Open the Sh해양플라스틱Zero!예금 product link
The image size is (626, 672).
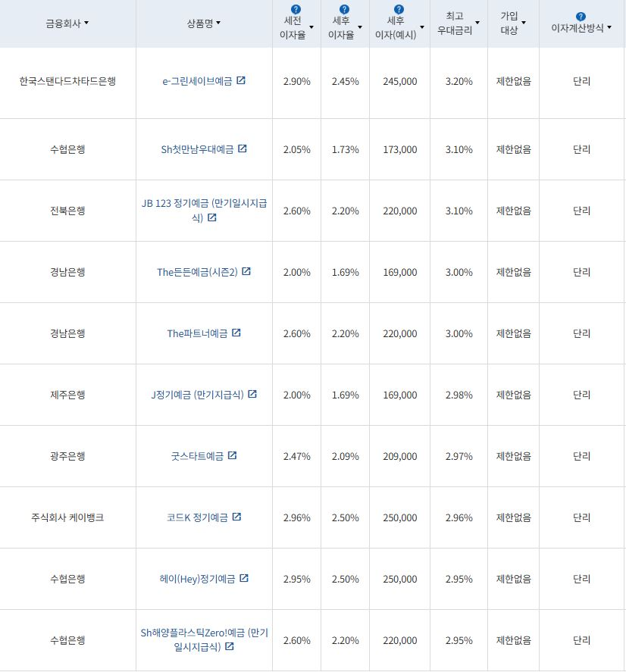203,635
